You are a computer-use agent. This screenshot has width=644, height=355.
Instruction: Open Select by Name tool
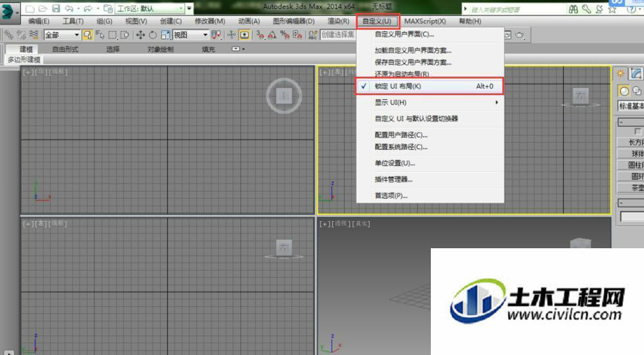tap(100, 35)
